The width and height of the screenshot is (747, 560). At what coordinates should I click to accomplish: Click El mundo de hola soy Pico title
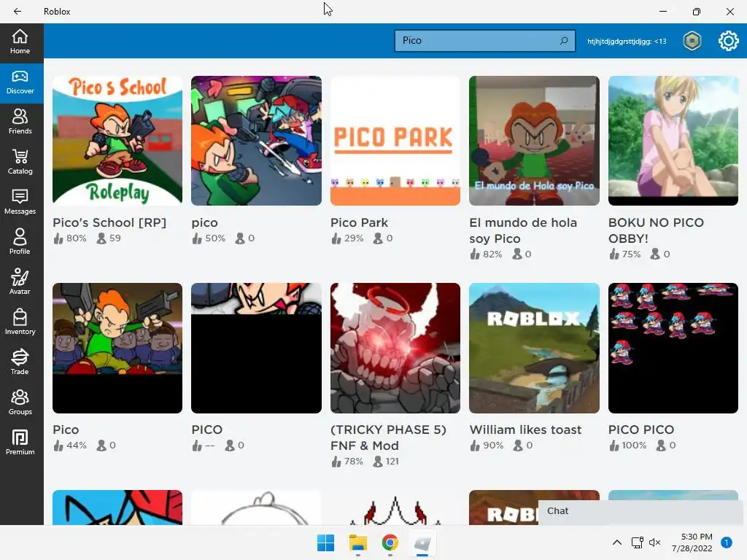tap(523, 230)
